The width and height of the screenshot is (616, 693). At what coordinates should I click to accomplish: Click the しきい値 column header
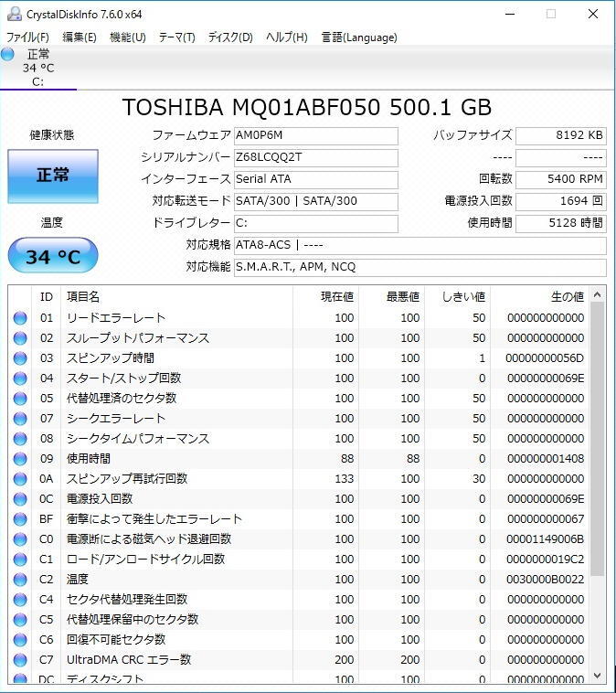pyautogui.click(x=457, y=297)
